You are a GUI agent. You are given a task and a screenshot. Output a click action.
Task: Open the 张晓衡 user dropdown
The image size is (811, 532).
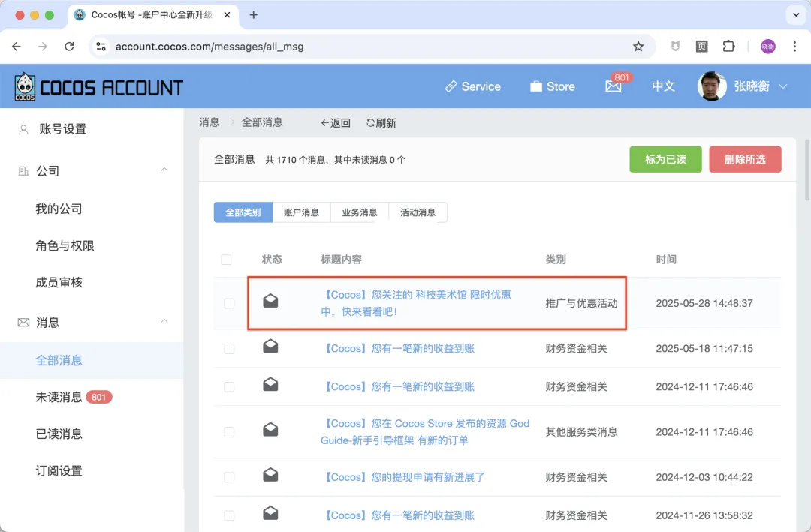[x=760, y=86]
